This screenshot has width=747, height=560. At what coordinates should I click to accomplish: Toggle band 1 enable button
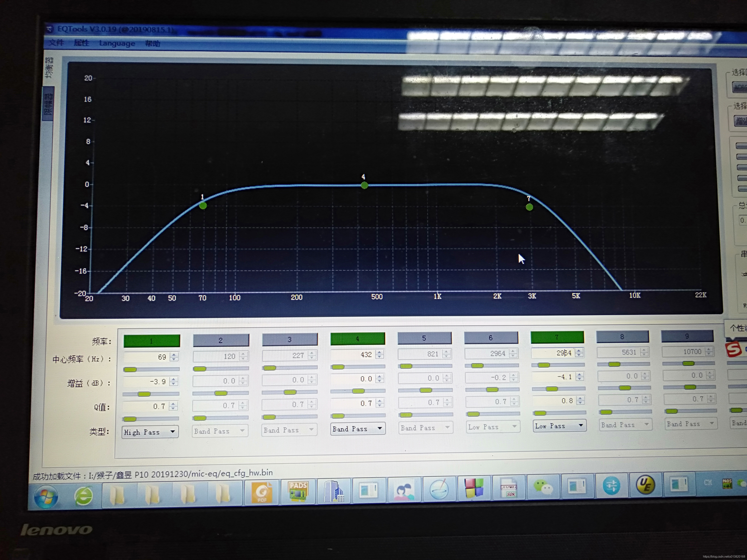[x=152, y=341]
